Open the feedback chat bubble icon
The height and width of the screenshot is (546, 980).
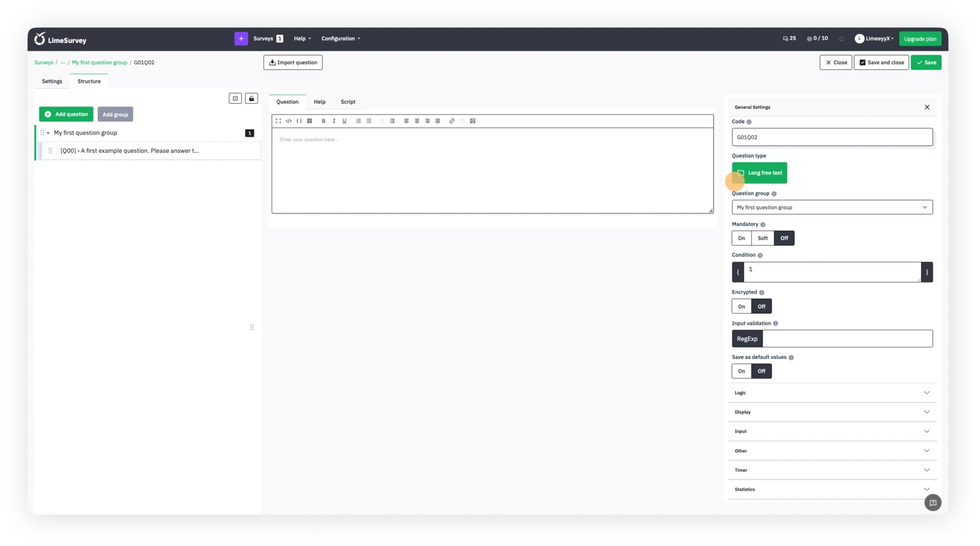click(933, 502)
